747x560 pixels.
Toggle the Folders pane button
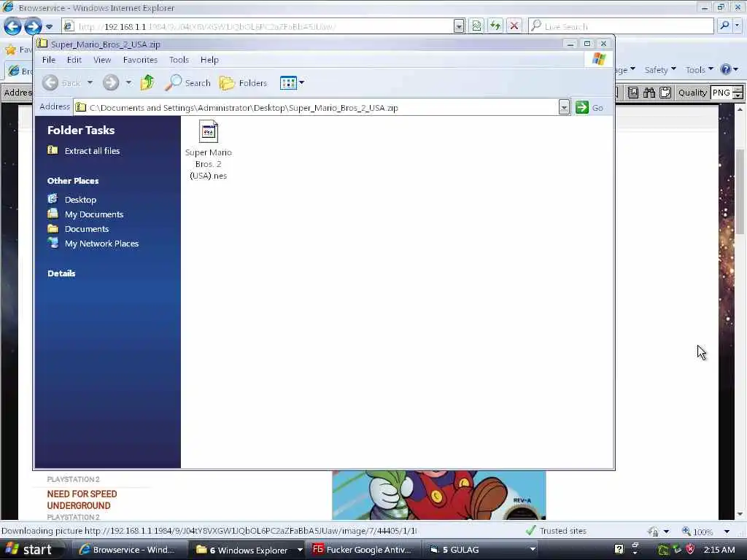click(243, 83)
